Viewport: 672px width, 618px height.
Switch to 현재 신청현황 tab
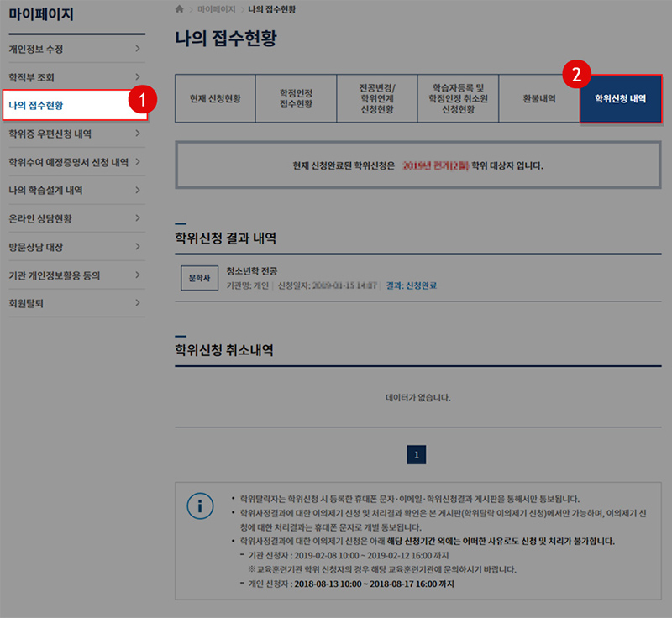(x=215, y=99)
